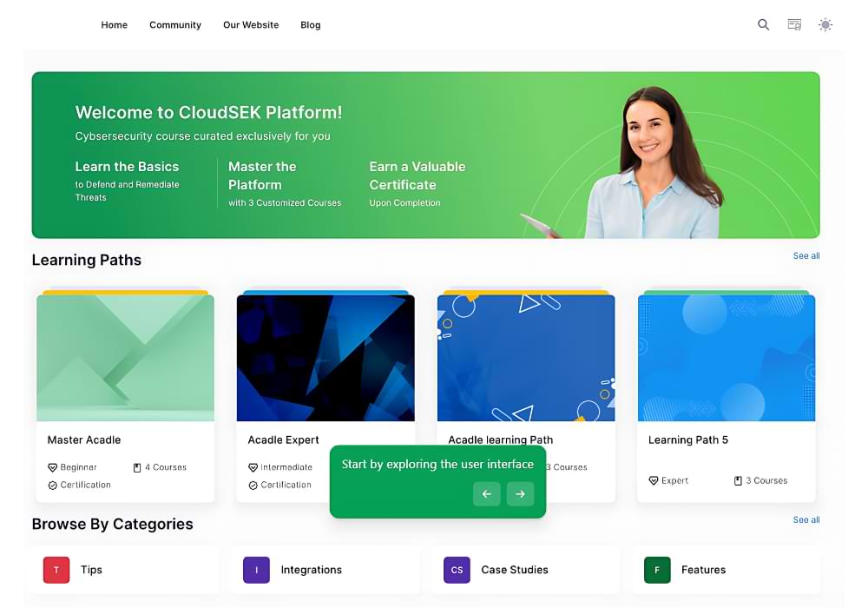Toggle the light/dark theme sun icon
This screenshot has width=868, height=608.
tap(825, 25)
